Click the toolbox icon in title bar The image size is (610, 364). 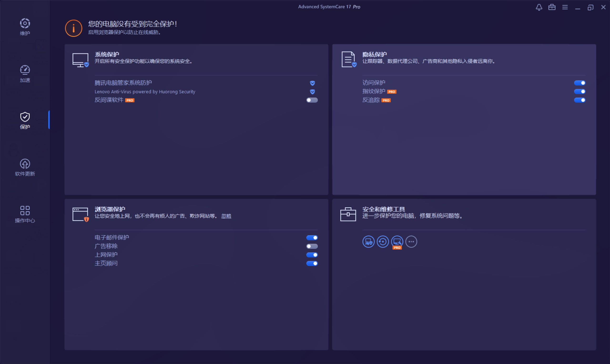[552, 7]
